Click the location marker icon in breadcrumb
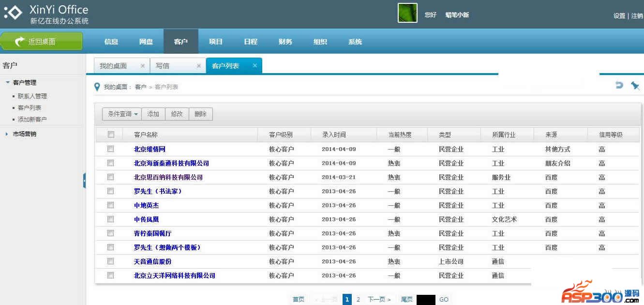This screenshot has width=644, height=305. [x=97, y=87]
